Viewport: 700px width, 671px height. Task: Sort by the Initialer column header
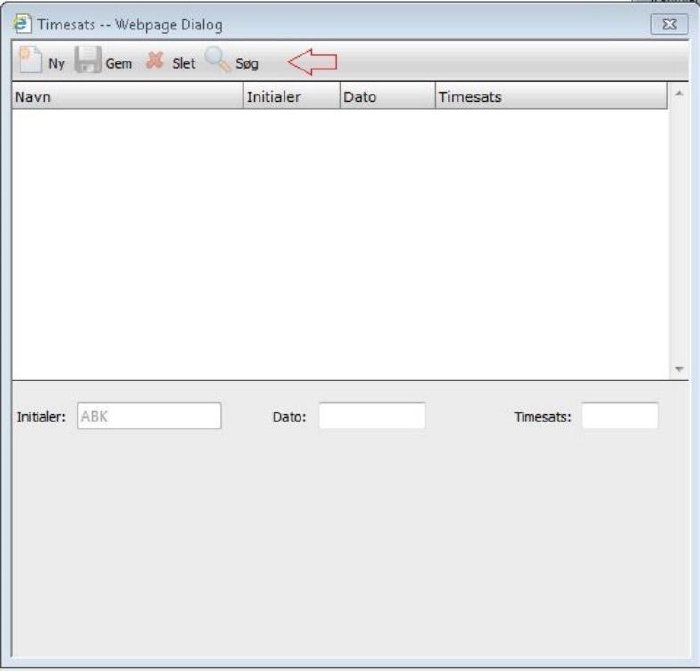coord(291,97)
